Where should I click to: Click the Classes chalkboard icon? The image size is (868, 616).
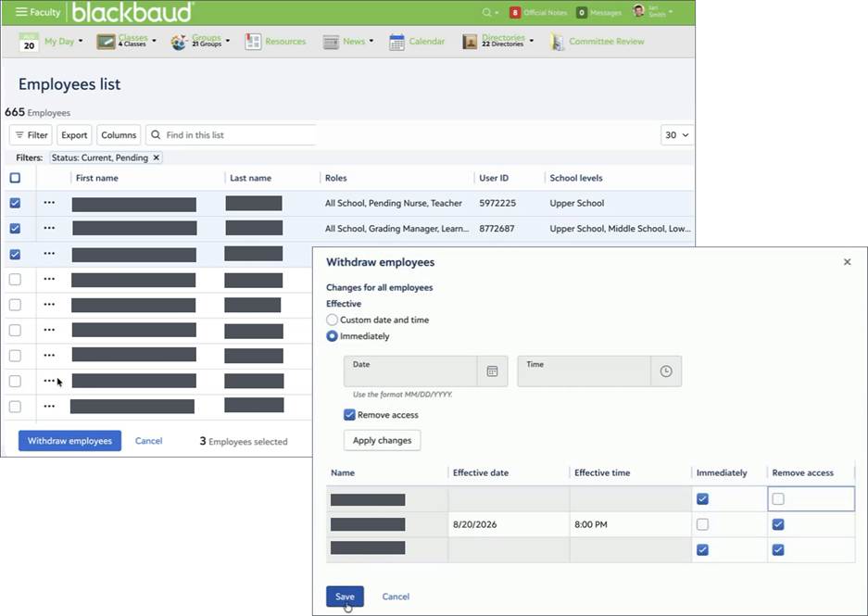(x=106, y=42)
